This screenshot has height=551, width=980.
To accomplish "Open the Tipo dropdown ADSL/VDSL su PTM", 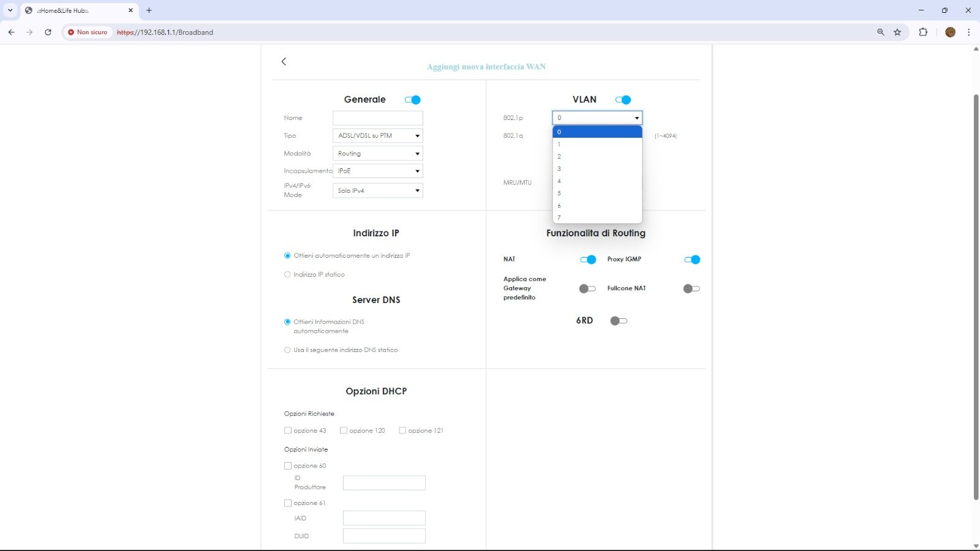I will point(377,136).
